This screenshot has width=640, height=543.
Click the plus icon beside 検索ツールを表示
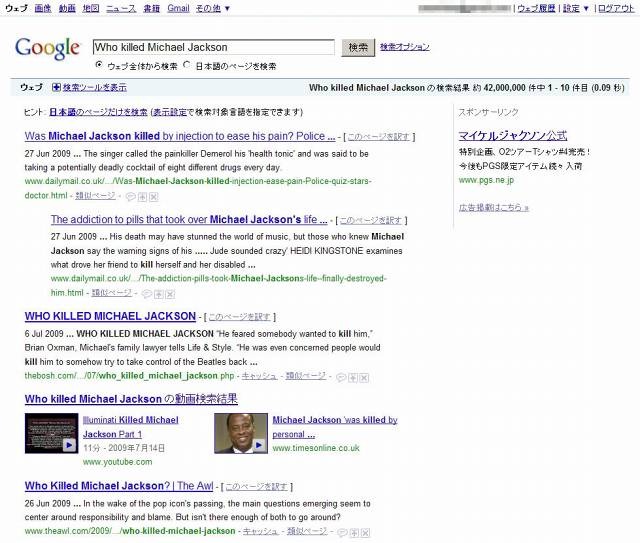[56, 87]
